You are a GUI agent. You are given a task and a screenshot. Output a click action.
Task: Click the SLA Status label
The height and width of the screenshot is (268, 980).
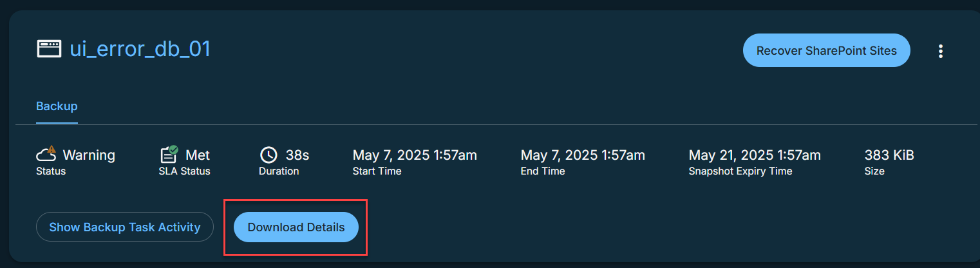(185, 171)
